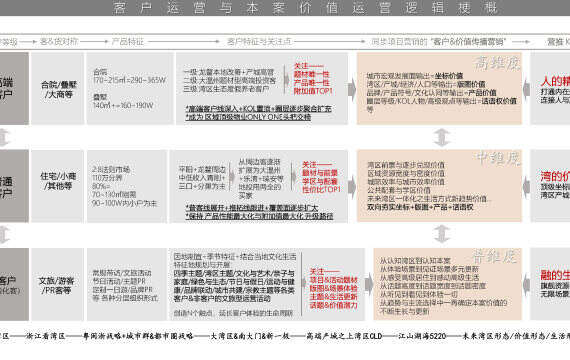Select the 住宅/小商/其他等 box

pos(58,186)
